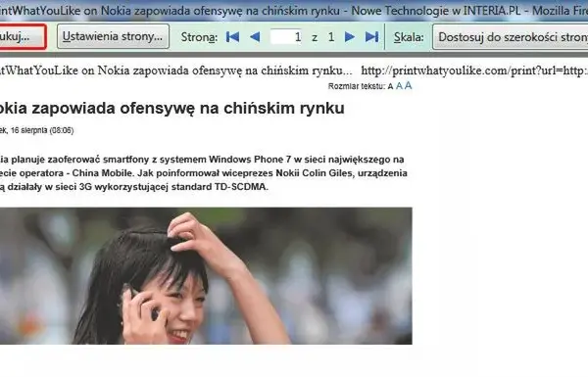Click the Drukuj print button

point(23,37)
